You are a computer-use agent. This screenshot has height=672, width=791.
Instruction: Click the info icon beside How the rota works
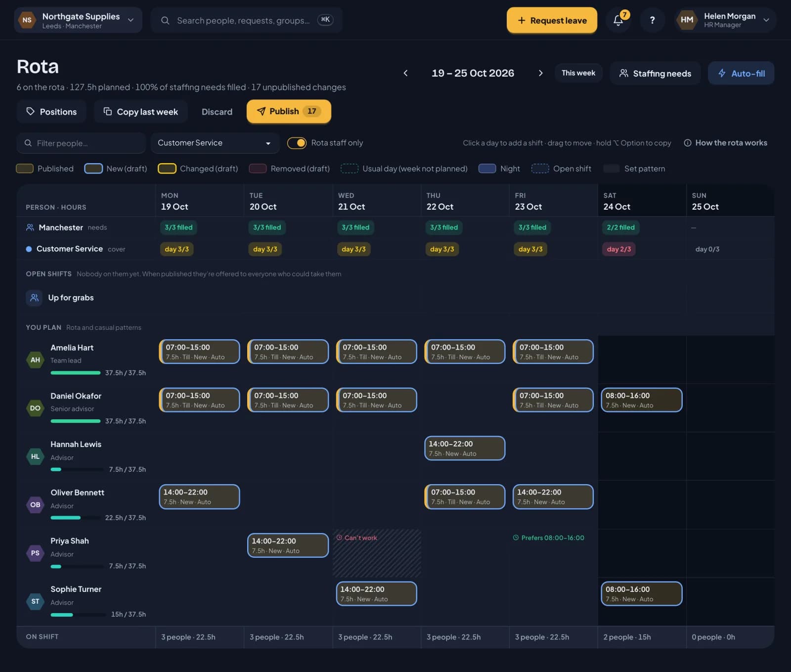[x=687, y=143]
